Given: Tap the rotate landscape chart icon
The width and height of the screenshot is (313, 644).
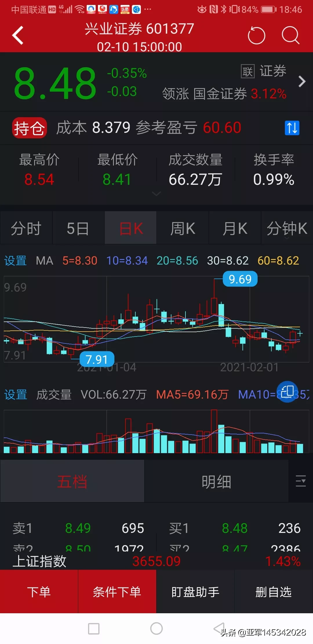Looking at the screenshot, I should [287, 392].
